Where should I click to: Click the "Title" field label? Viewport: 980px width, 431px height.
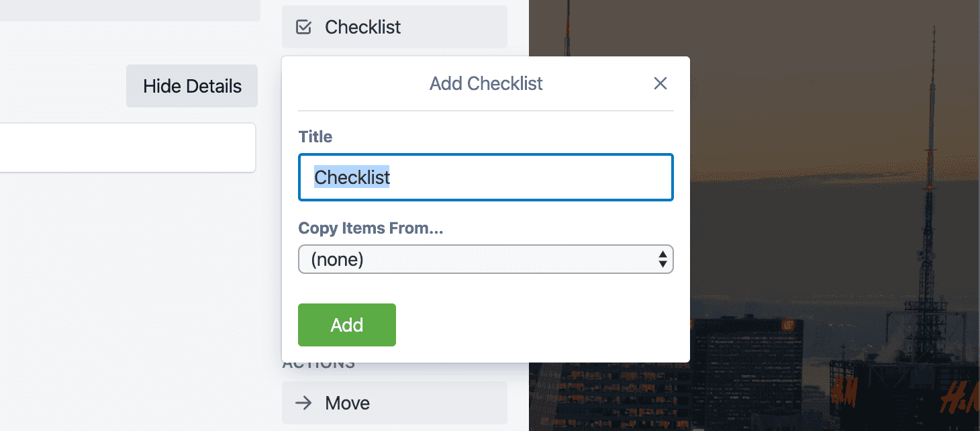tap(315, 137)
